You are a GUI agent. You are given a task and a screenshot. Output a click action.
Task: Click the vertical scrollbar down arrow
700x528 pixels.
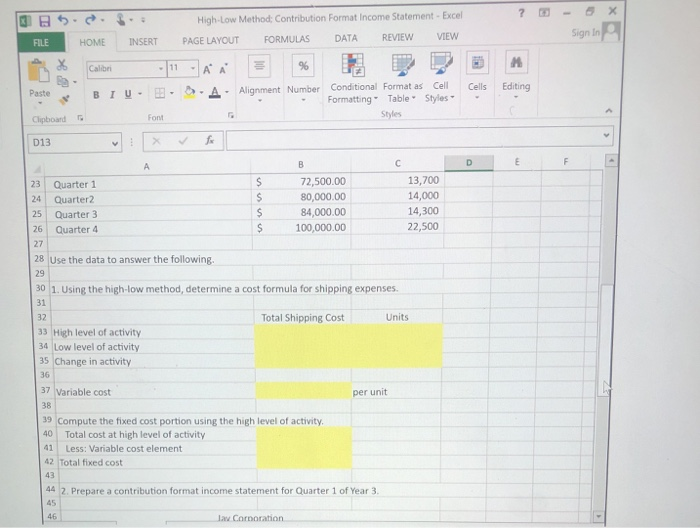(x=599, y=516)
